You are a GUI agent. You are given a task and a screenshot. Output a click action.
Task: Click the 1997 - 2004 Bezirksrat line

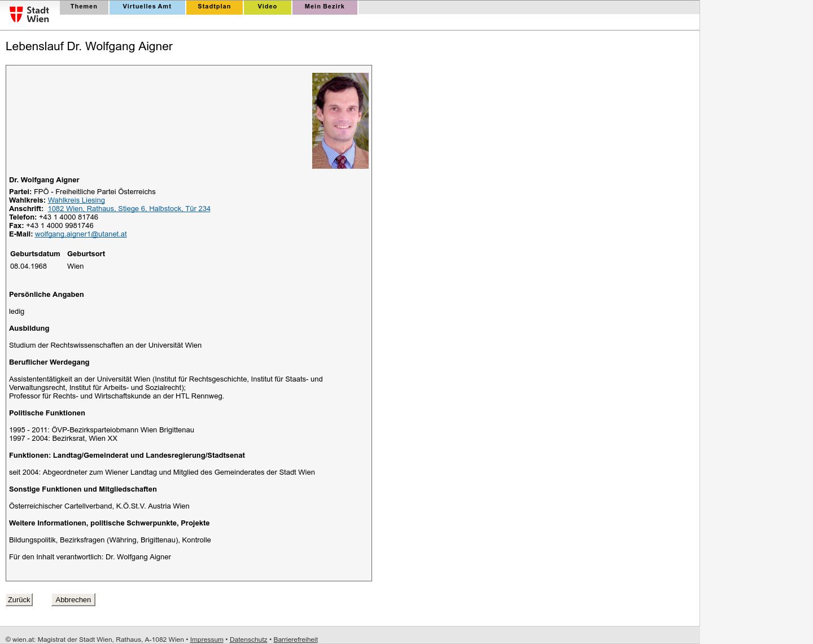coord(63,439)
